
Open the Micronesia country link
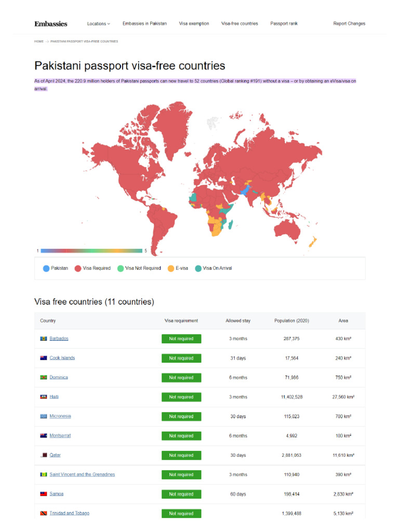tap(60, 417)
